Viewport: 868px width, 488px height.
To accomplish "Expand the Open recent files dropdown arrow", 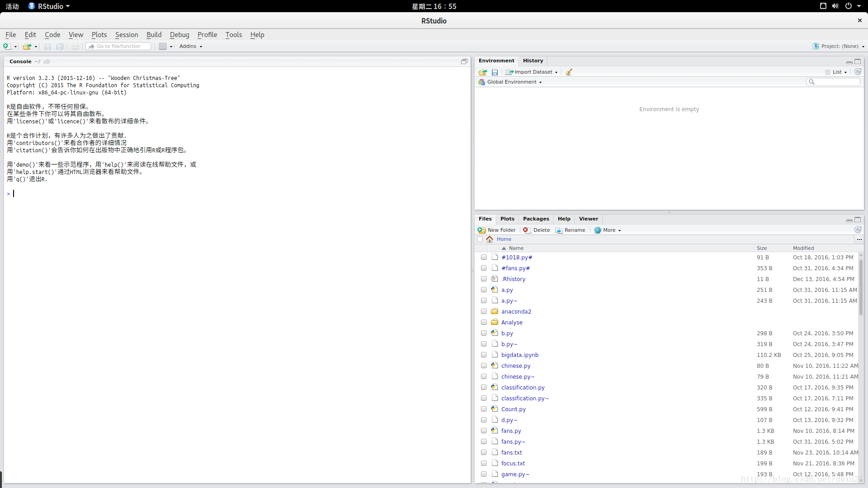I will (x=36, y=47).
